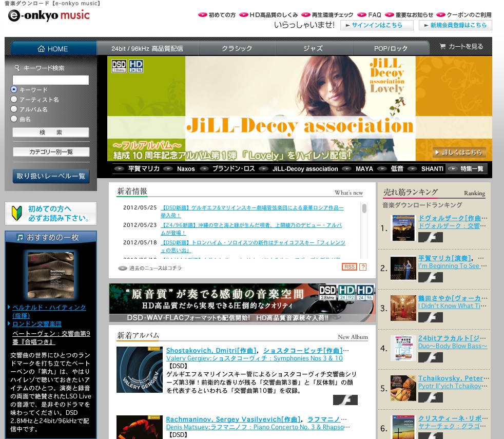Expand 過去のニュースはコチラ past news

[x=150, y=268]
